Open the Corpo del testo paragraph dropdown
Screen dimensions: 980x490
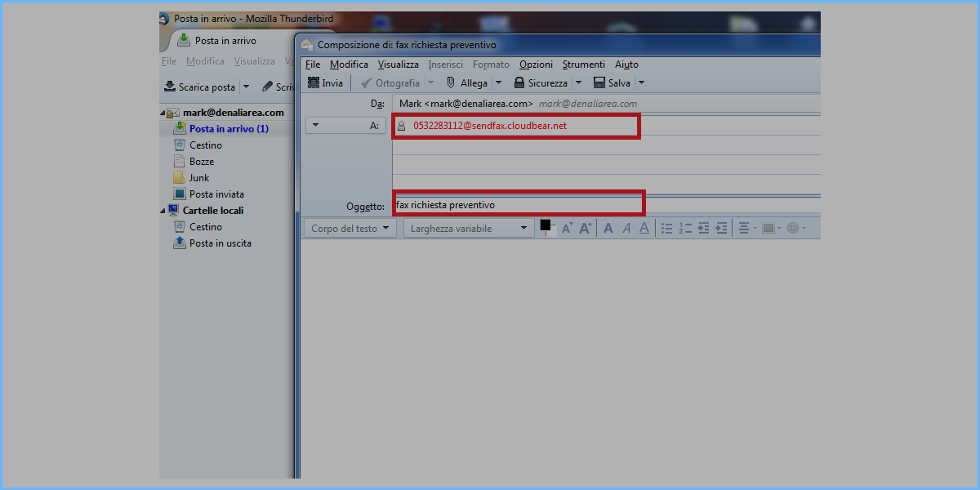(350, 229)
